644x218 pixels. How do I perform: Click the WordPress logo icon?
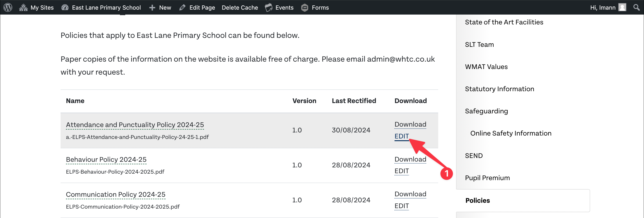(8, 8)
